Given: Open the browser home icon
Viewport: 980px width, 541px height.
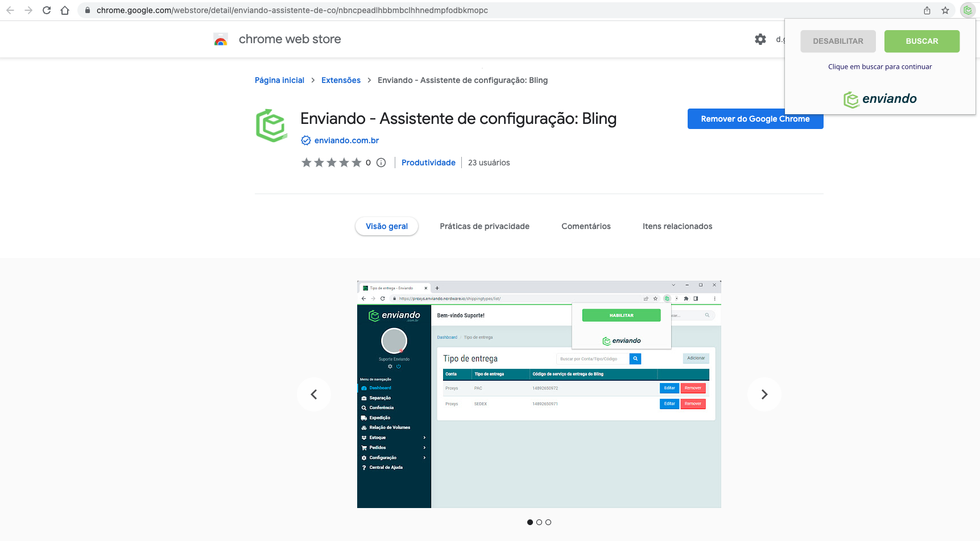Looking at the screenshot, I should tap(65, 10).
